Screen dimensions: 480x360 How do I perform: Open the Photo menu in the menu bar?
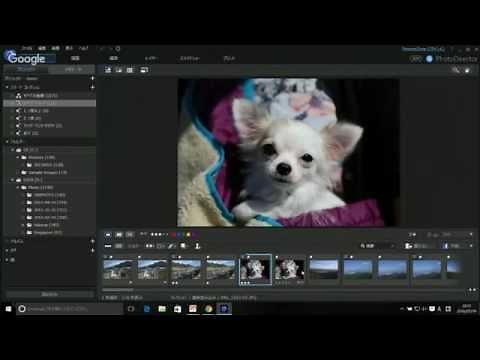[55, 48]
